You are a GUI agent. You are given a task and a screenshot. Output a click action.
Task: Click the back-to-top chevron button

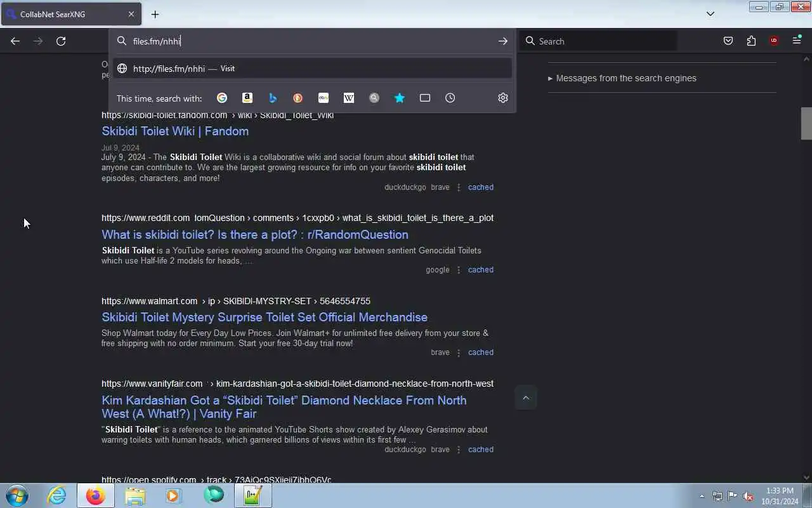coord(526,398)
